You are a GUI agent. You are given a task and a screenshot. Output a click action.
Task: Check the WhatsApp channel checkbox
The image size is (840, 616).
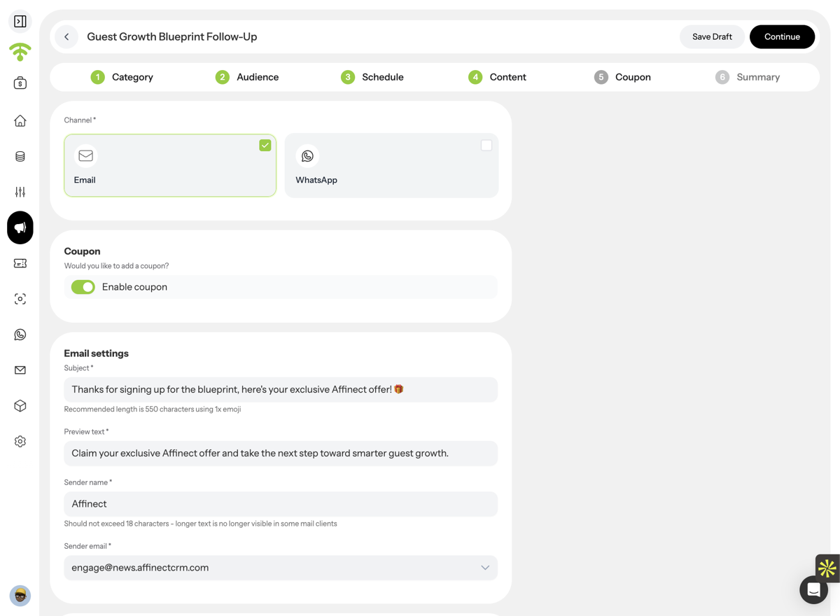(x=486, y=146)
